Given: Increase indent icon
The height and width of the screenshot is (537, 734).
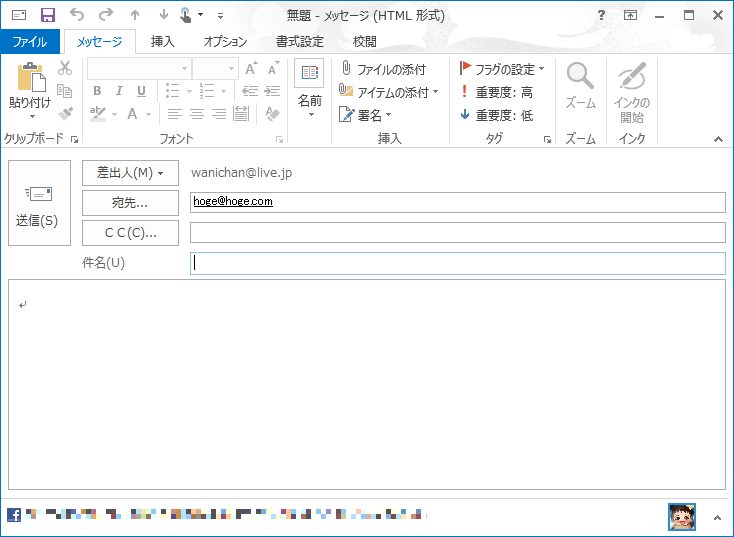Looking at the screenshot, I should tap(272, 91).
